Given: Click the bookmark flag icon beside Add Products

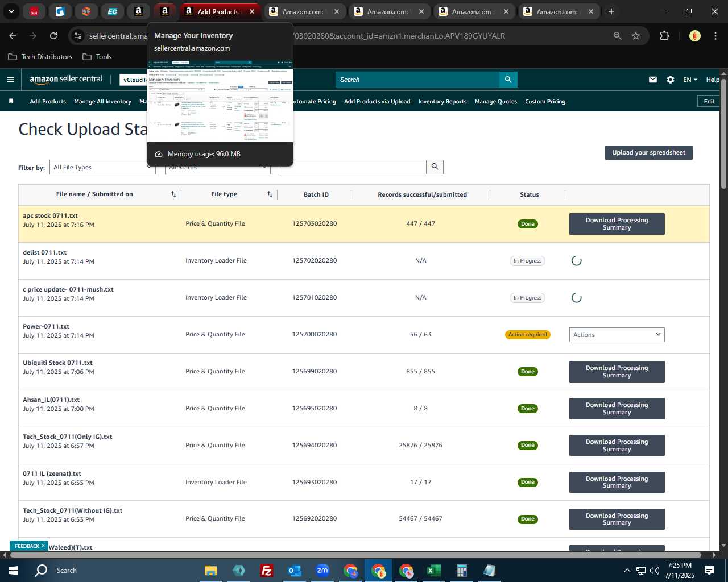Looking at the screenshot, I should point(11,101).
